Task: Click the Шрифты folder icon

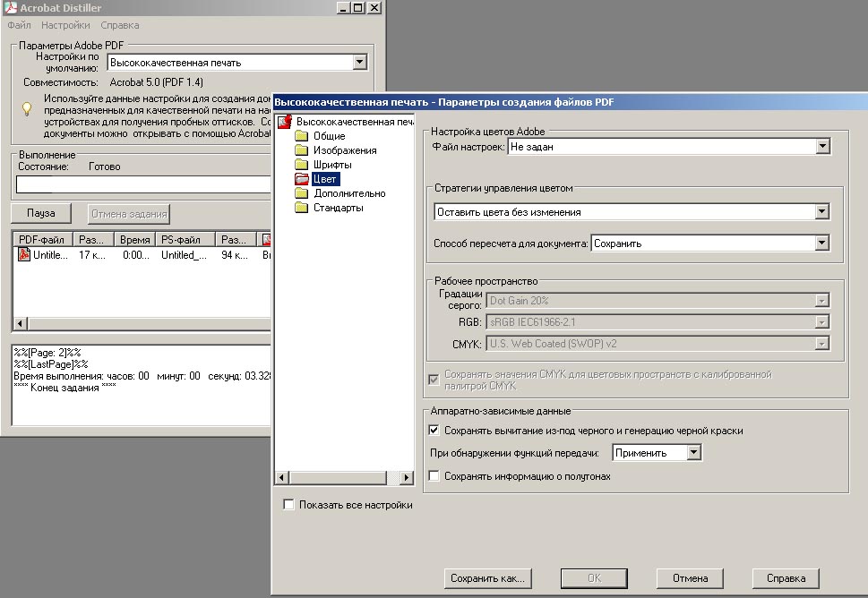Action: 301,165
